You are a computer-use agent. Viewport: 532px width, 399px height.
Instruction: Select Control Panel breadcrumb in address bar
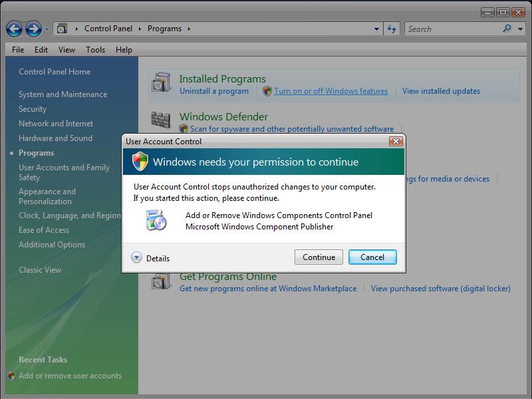tap(108, 29)
